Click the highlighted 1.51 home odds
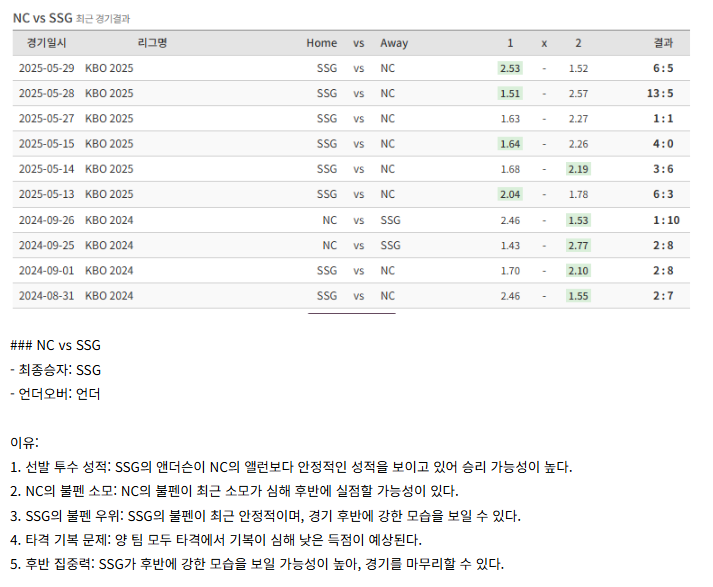713x587 pixels. pos(510,93)
